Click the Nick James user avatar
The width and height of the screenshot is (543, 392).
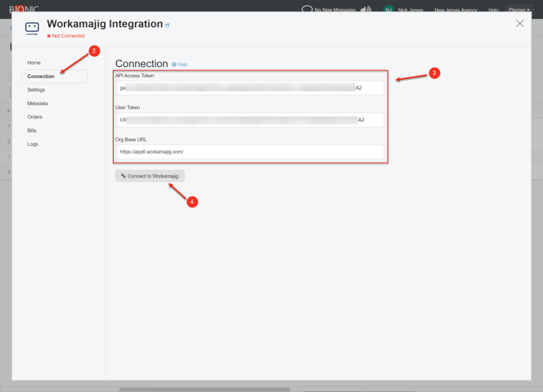tap(389, 9)
